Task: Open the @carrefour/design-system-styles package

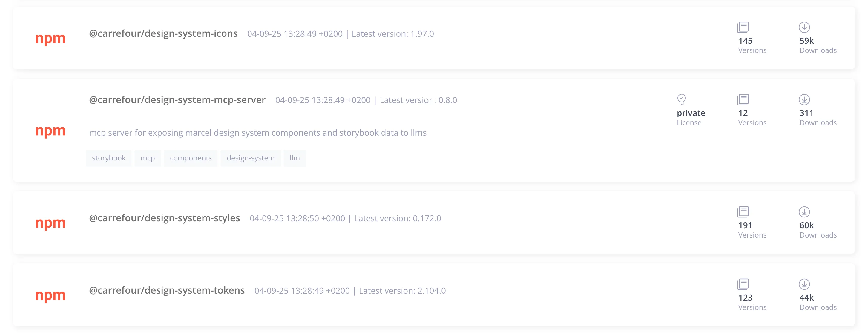Action: click(x=164, y=218)
